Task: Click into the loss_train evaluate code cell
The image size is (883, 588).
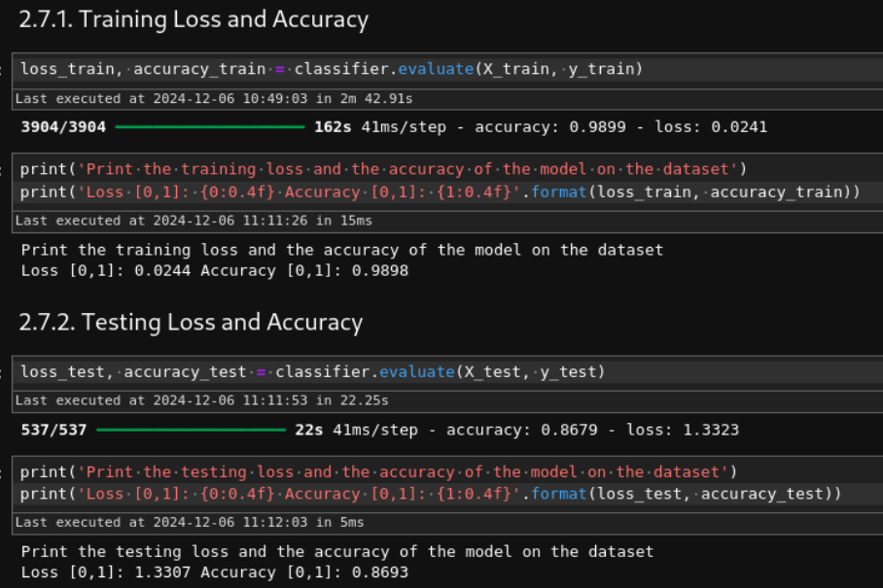Action: click(x=447, y=69)
